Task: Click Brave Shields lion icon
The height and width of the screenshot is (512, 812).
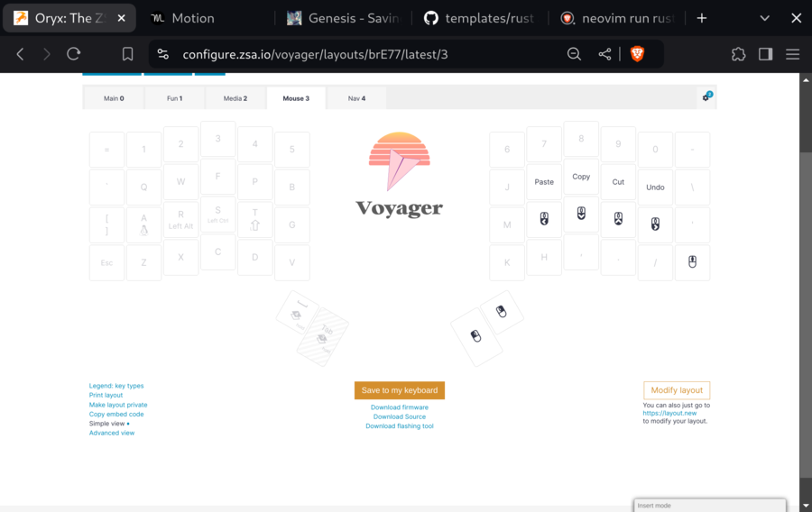Action: click(x=637, y=54)
